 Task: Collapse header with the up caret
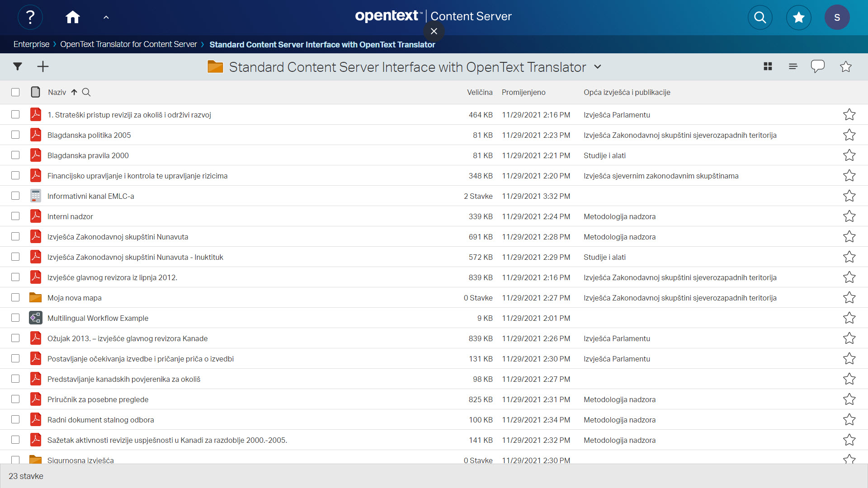click(106, 17)
